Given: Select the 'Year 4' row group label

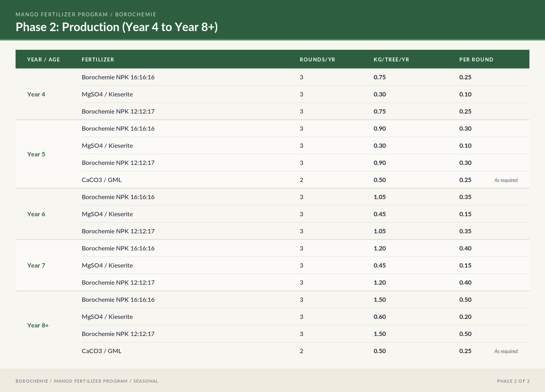Looking at the screenshot, I should click(x=36, y=94).
